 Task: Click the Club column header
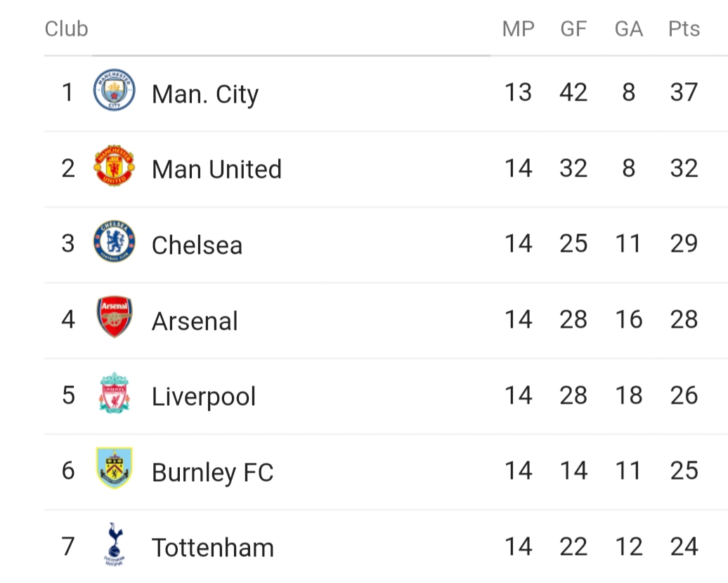tap(66, 29)
